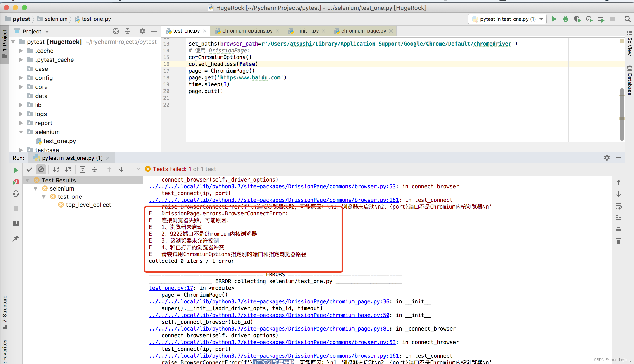
Task: Go to next failed test arrow
Action: click(x=121, y=169)
